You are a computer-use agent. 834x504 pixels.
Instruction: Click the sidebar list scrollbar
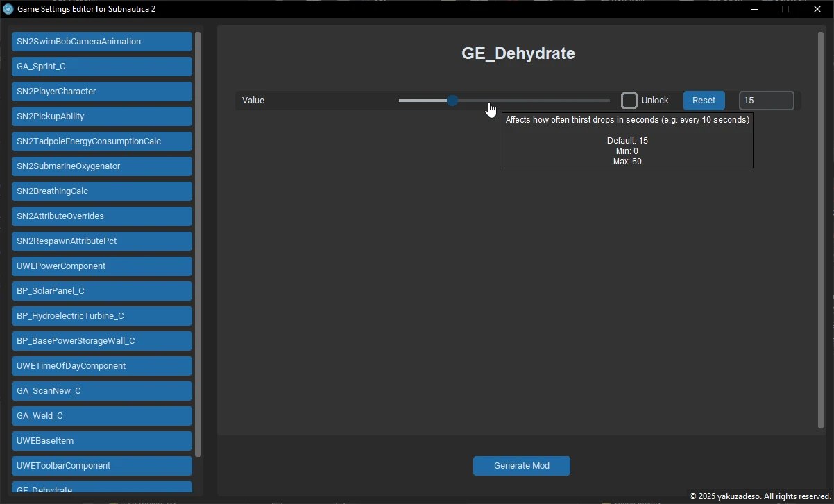(198, 244)
